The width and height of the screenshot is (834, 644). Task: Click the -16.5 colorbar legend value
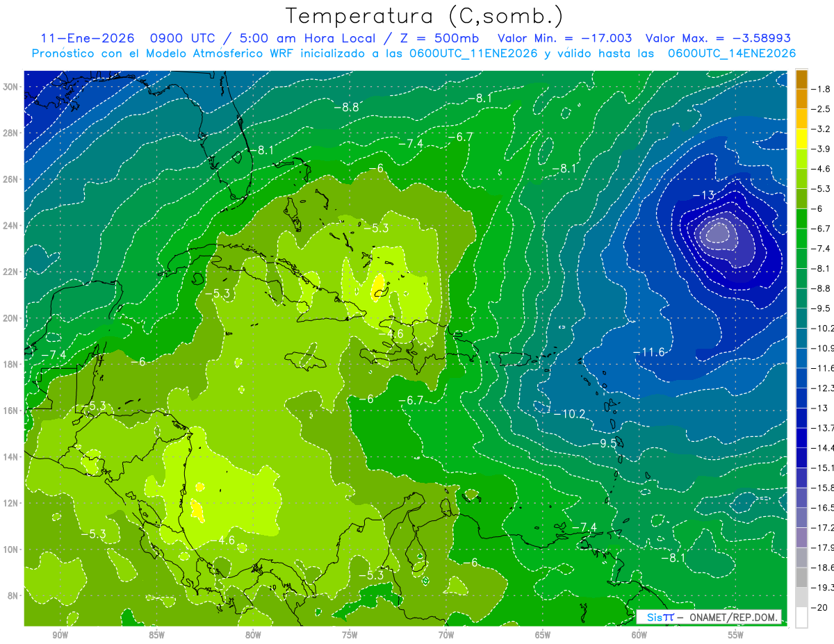tap(823, 508)
